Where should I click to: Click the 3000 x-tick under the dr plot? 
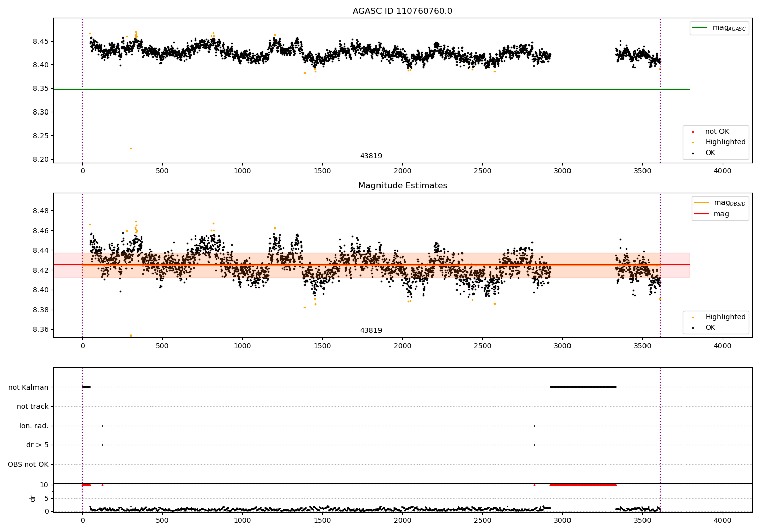[562, 520]
